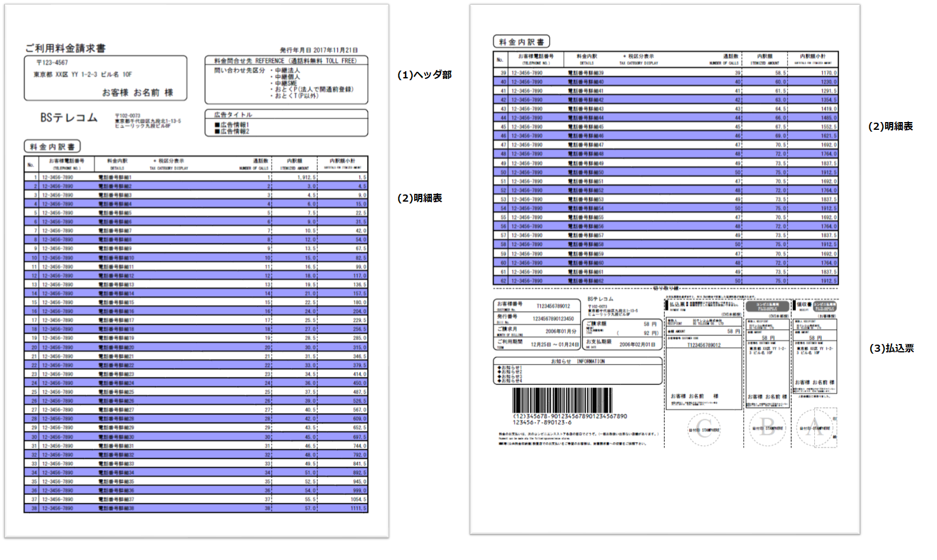The height and width of the screenshot is (560, 937).
Task: Click the stamp circle marked A
Action: coord(814,428)
